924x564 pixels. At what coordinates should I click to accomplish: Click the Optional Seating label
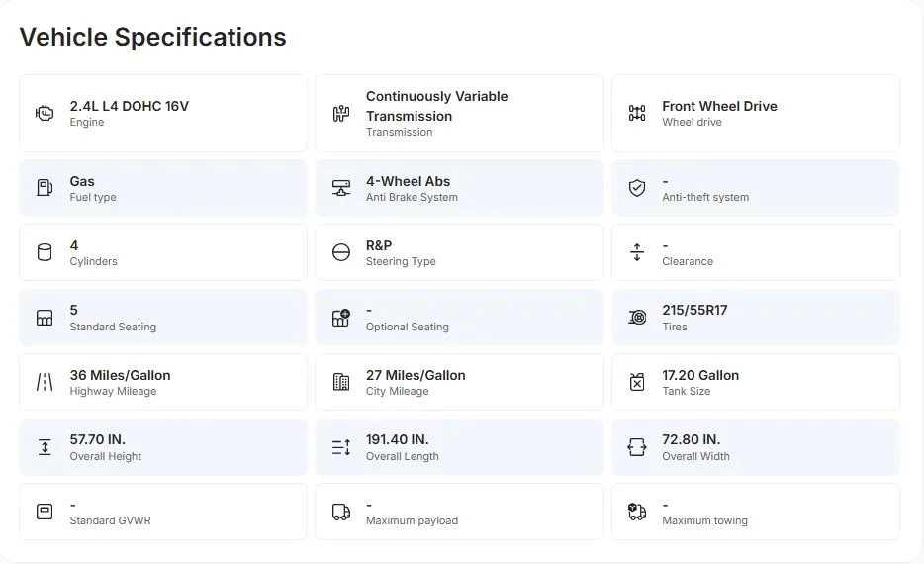[408, 327]
